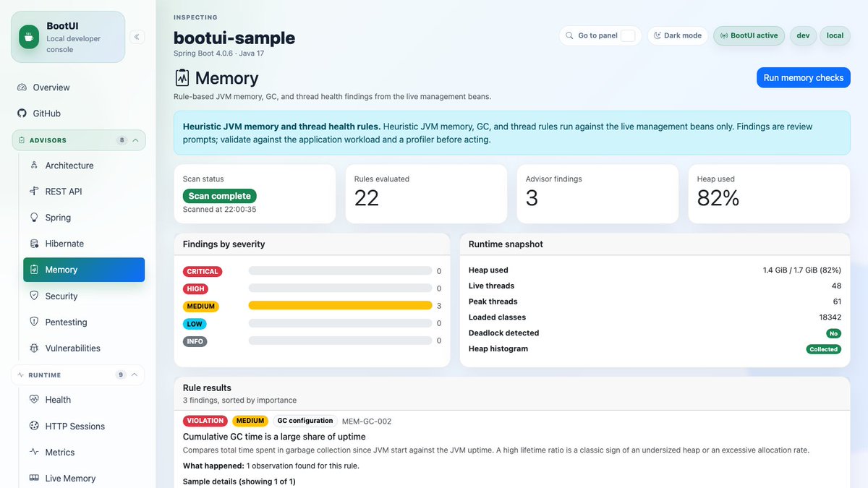
Task: Collapse the RUNTIME section chevron
Action: coord(135,375)
